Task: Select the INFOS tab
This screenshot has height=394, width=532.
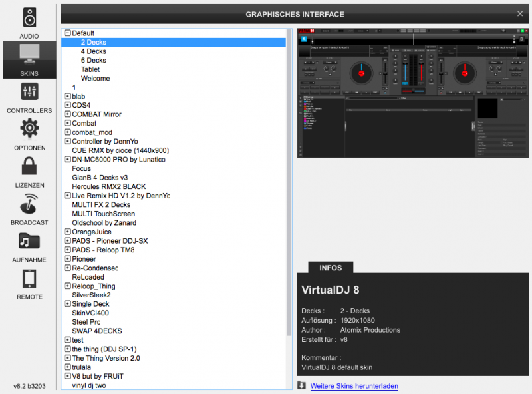Action: tap(331, 268)
